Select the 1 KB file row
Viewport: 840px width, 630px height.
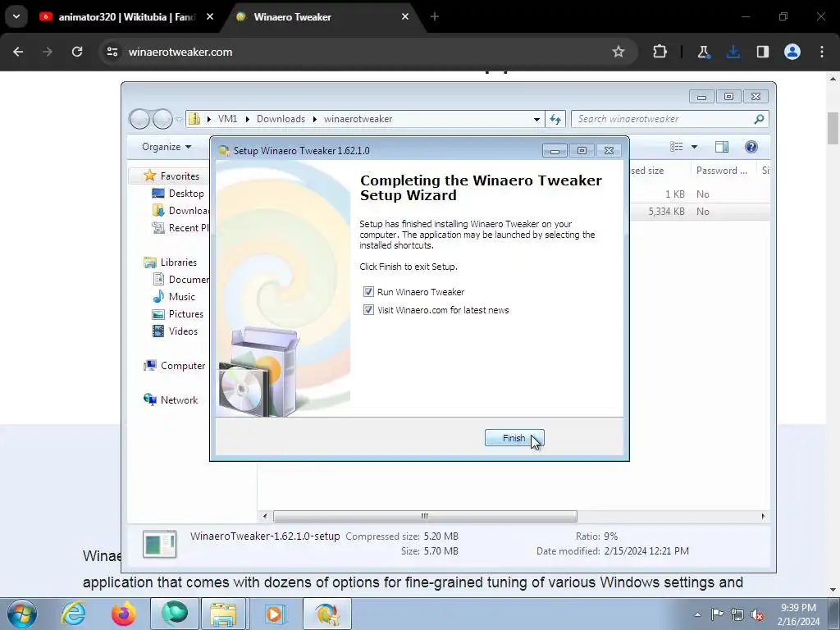[701, 194]
